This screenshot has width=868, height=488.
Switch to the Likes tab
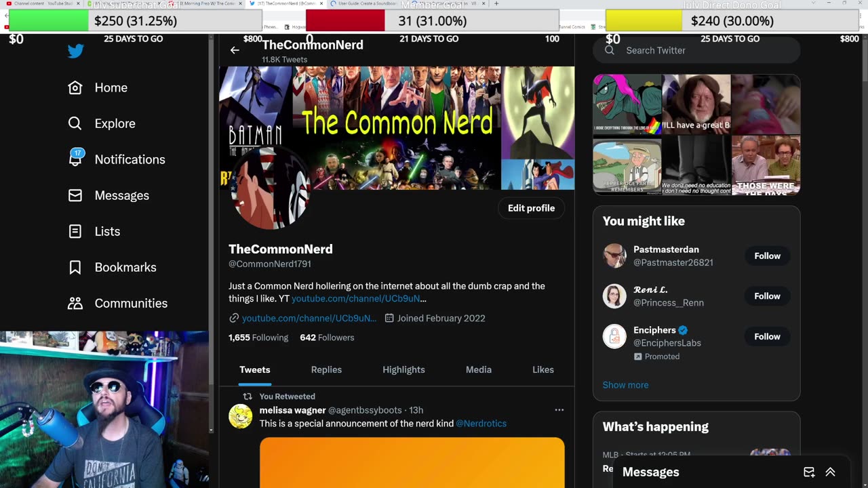click(543, 369)
